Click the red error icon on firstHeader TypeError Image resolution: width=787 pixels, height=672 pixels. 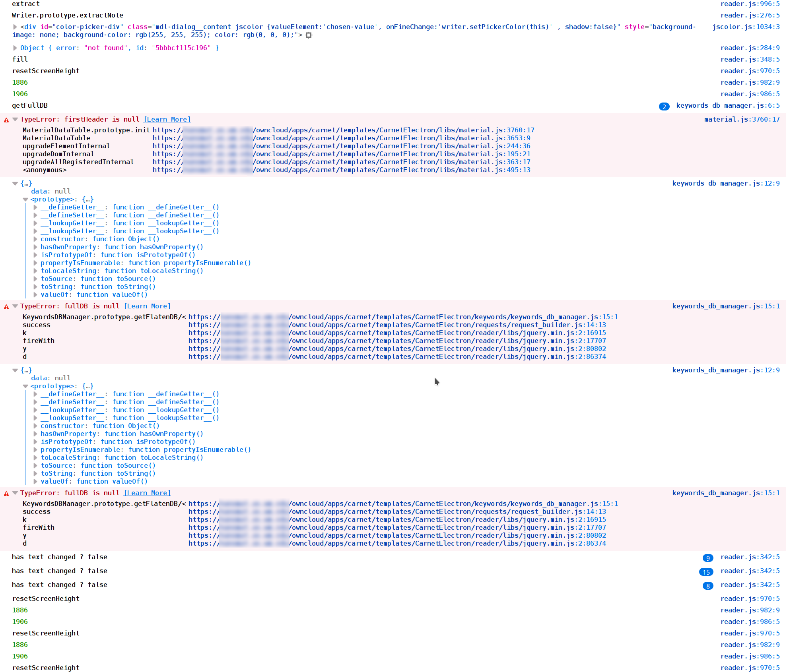point(6,119)
